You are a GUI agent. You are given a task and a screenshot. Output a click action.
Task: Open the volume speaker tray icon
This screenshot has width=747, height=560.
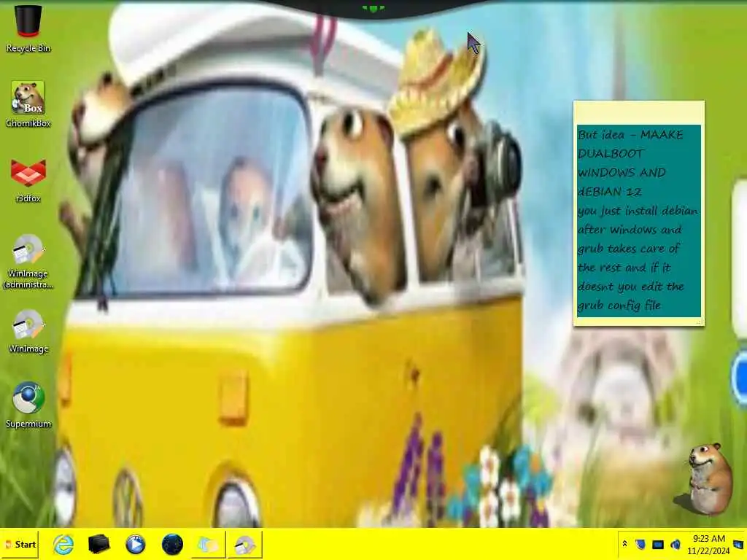tap(675, 544)
